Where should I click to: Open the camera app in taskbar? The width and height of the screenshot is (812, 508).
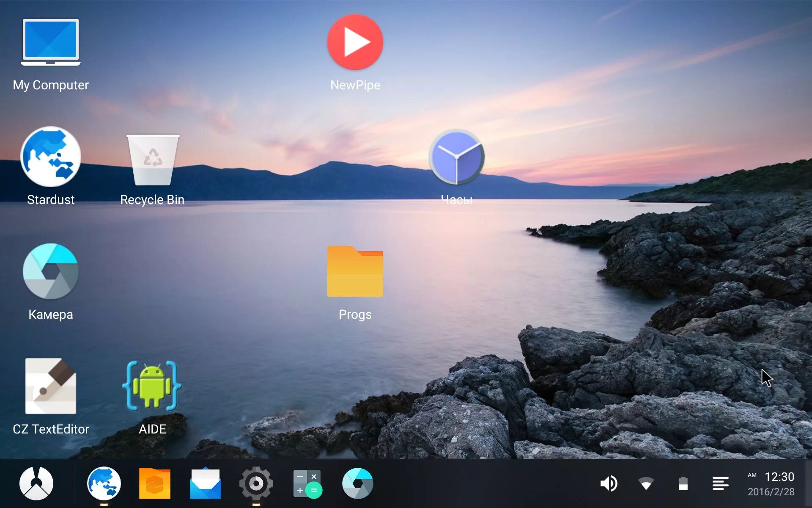358,483
